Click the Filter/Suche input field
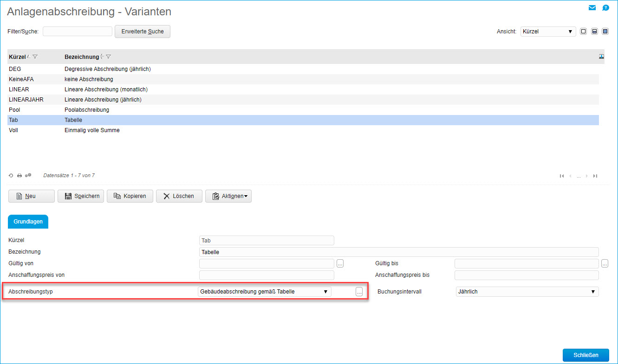 [x=78, y=32]
